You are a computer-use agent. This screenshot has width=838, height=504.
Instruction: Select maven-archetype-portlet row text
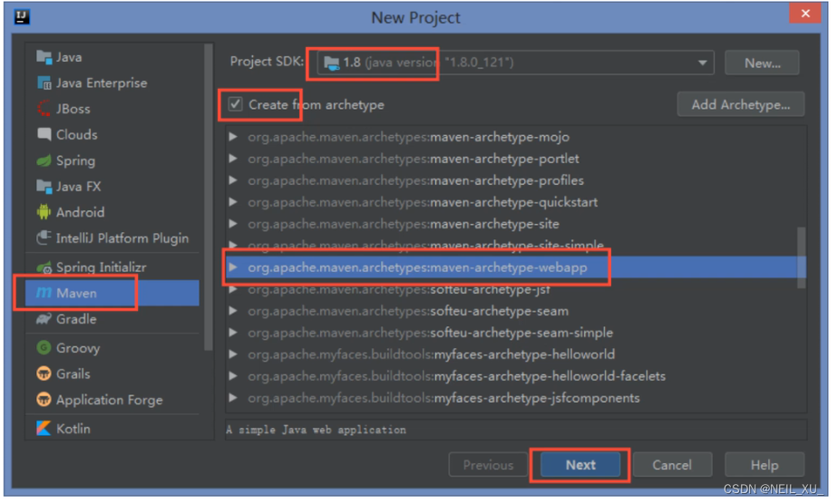(x=414, y=160)
